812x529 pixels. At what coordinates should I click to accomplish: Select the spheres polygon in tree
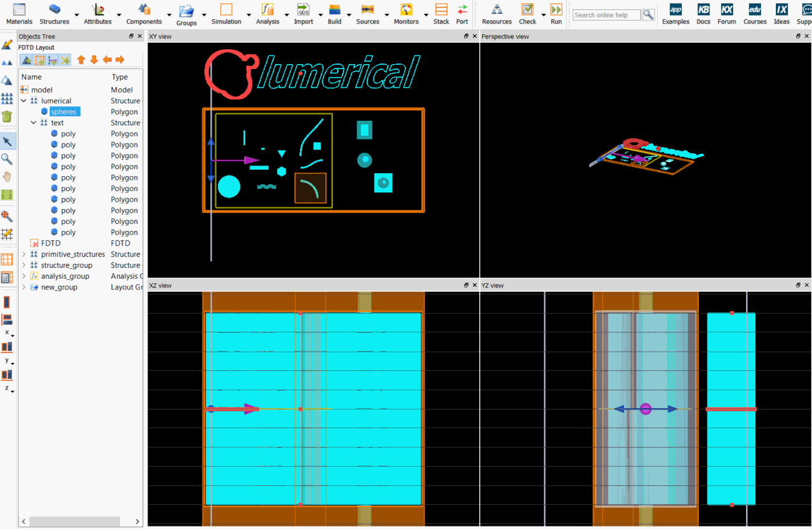point(63,112)
